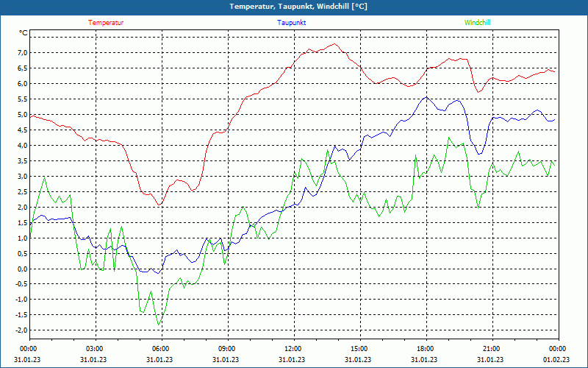Click the red Temperatur legend label
The width and height of the screenshot is (588, 368).
106,23
